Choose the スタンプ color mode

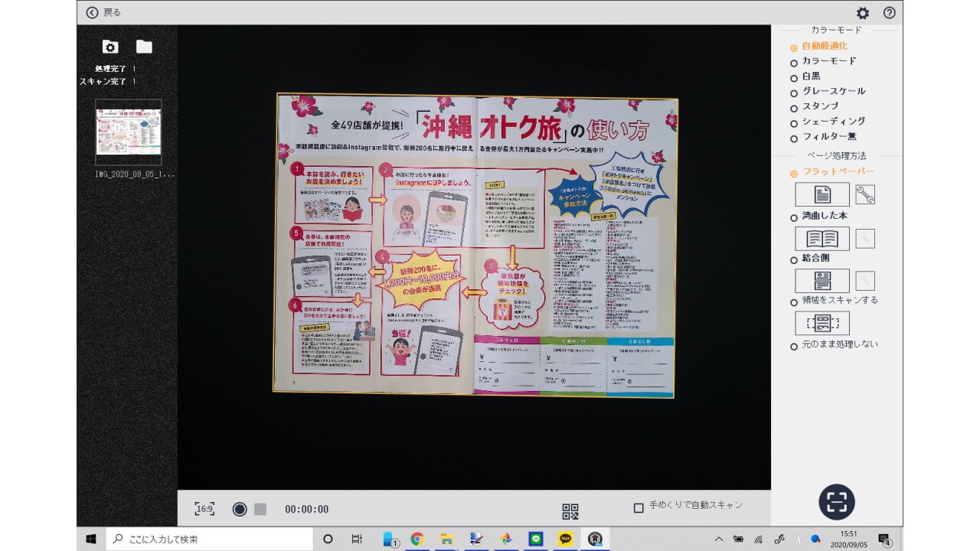pyautogui.click(x=794, y=107)
